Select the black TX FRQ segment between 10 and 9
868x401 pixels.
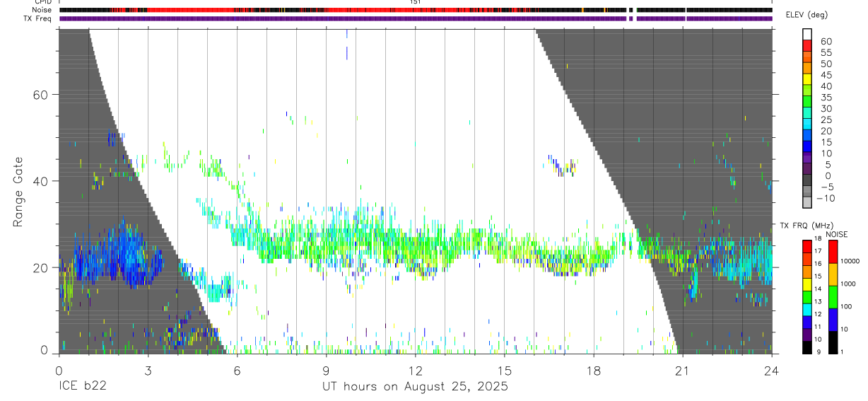coord(807,347)
